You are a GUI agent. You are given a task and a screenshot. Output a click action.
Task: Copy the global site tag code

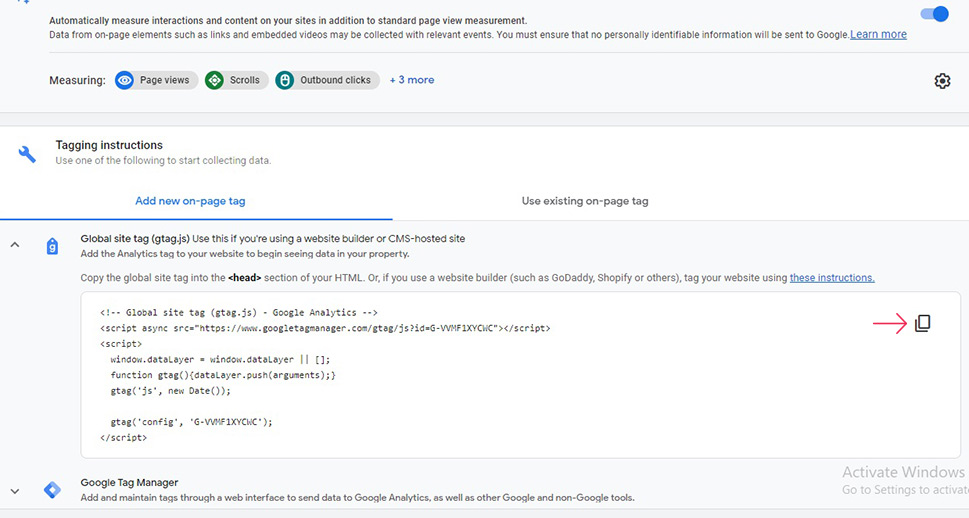(x=922, y=323)
